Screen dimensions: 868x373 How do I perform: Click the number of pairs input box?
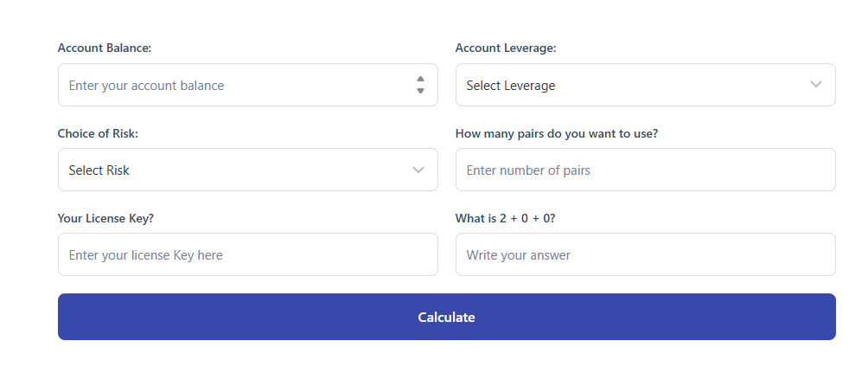pyautogui.click(x=646, y=170)
